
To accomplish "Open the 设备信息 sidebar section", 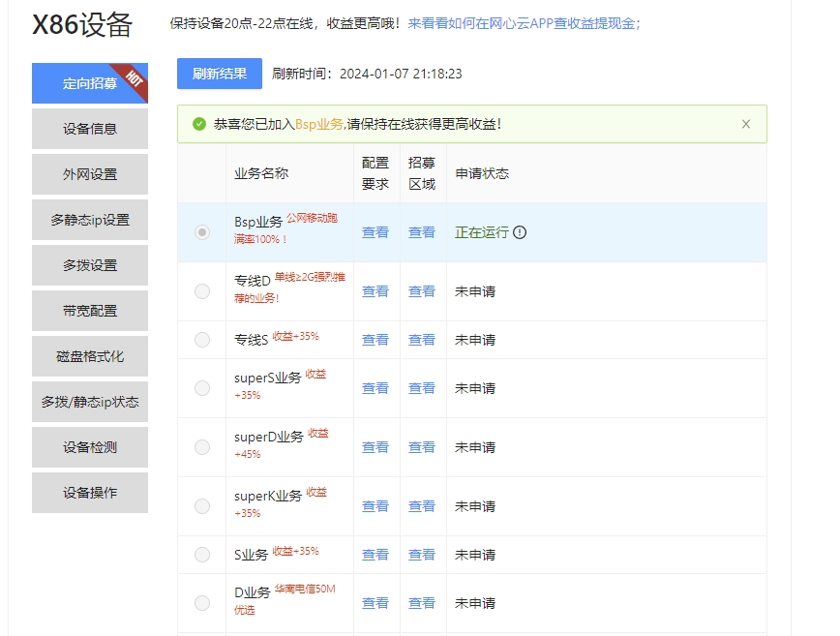I will (x=89, y=129).
